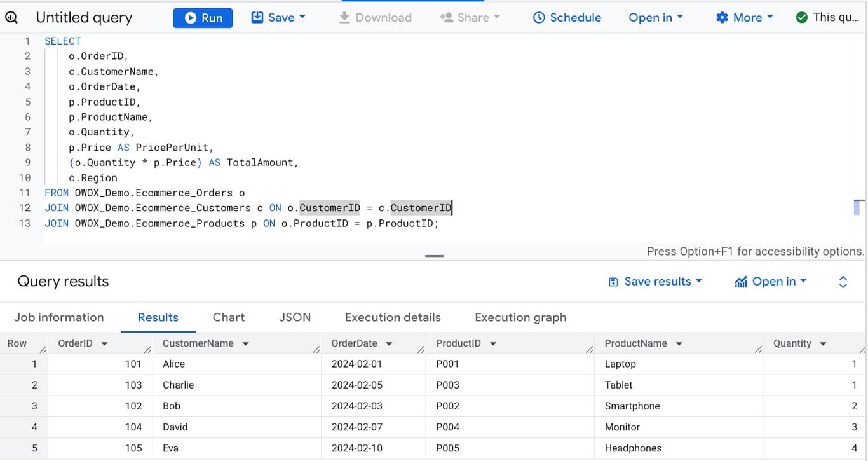The height and width of the screenshot is (461, 868).
Task: Click the Save results disk icon
Action: click(613, 282)
